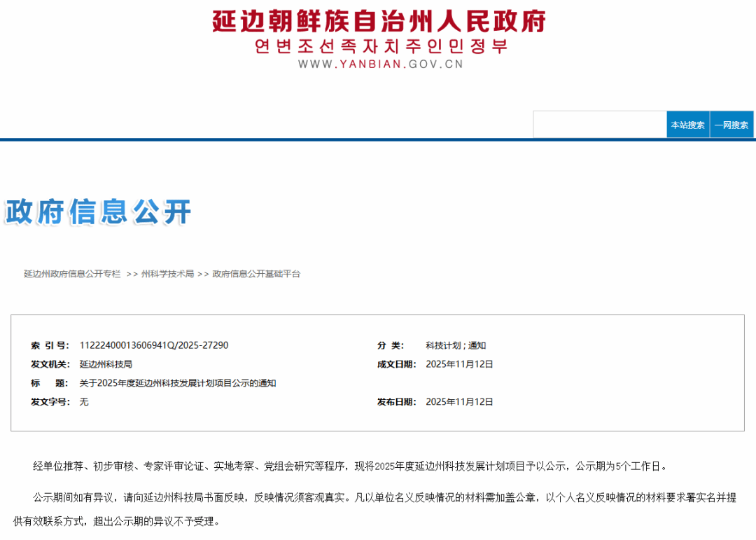Open the 延边州政府信息公开专栏 breadcrumb link
Image resolution: width=756 pixels, height=540 pixels.
tap(72, 274)
